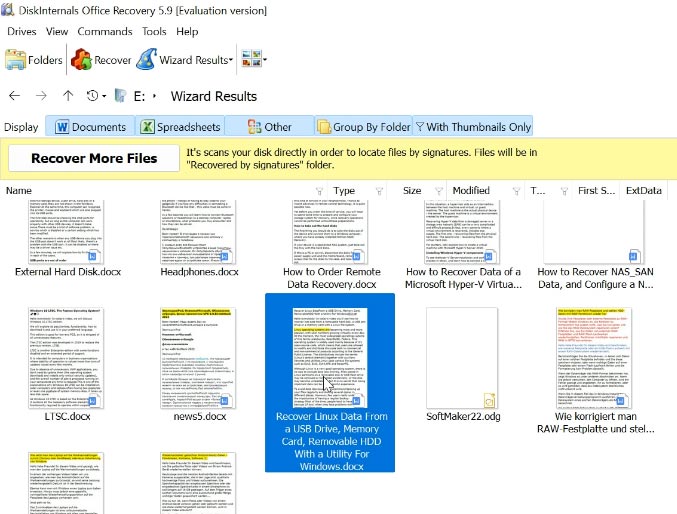Sort by the Name column header
This screenshot has width=677, height=514.
pyautogui.click(x=19, y=190)
